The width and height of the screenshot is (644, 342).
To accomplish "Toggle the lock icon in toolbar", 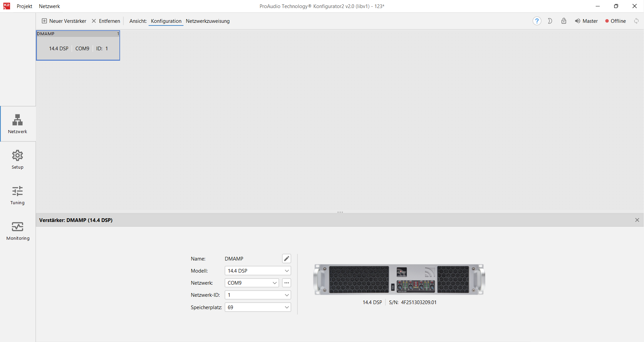I will coord(564,21).
